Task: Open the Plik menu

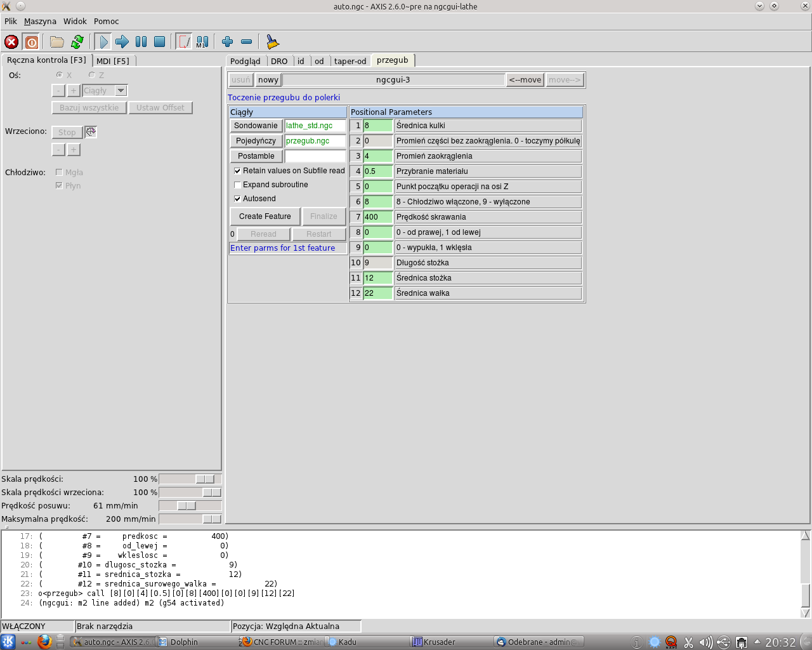Action: pyautogui.click(x=11, y=21)
